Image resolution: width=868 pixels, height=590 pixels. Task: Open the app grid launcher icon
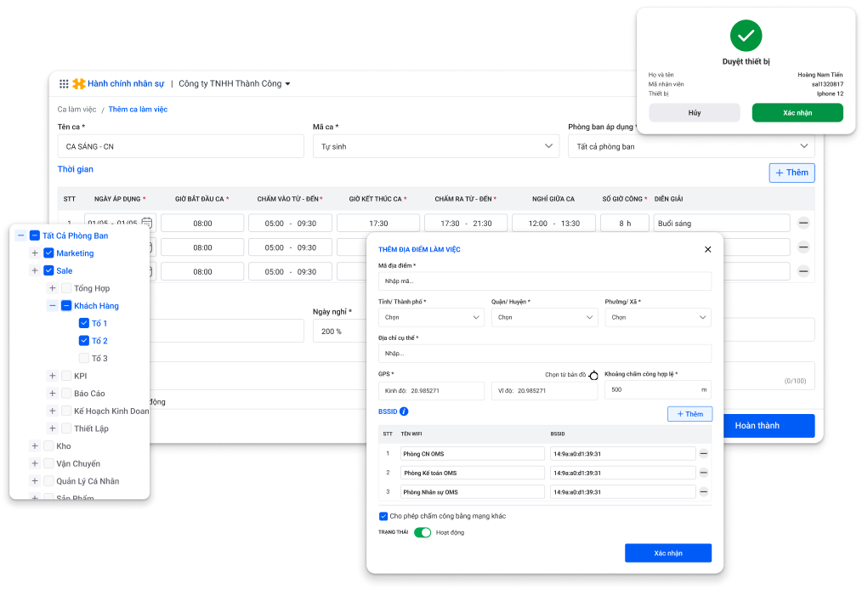pos(64,84)
